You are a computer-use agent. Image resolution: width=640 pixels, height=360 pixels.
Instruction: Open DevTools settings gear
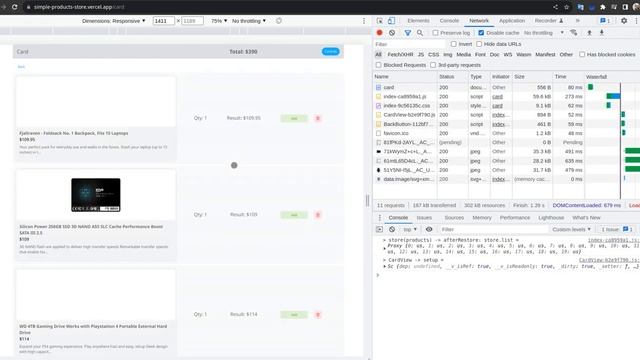pos(624,20)
